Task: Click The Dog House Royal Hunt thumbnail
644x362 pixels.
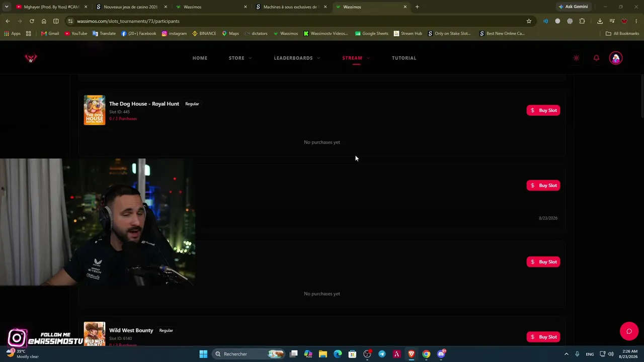Action: 95,110
